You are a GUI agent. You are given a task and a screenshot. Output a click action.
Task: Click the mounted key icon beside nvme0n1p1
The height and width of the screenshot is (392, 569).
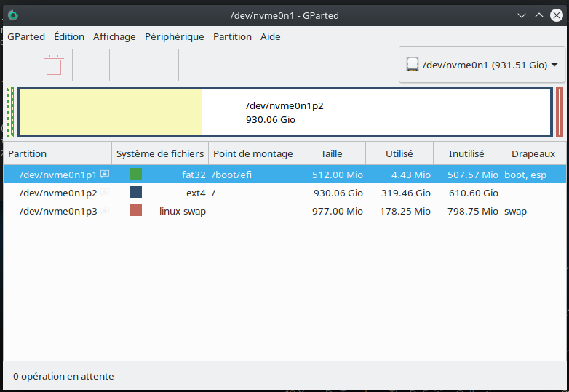click(x=105, y=175)
